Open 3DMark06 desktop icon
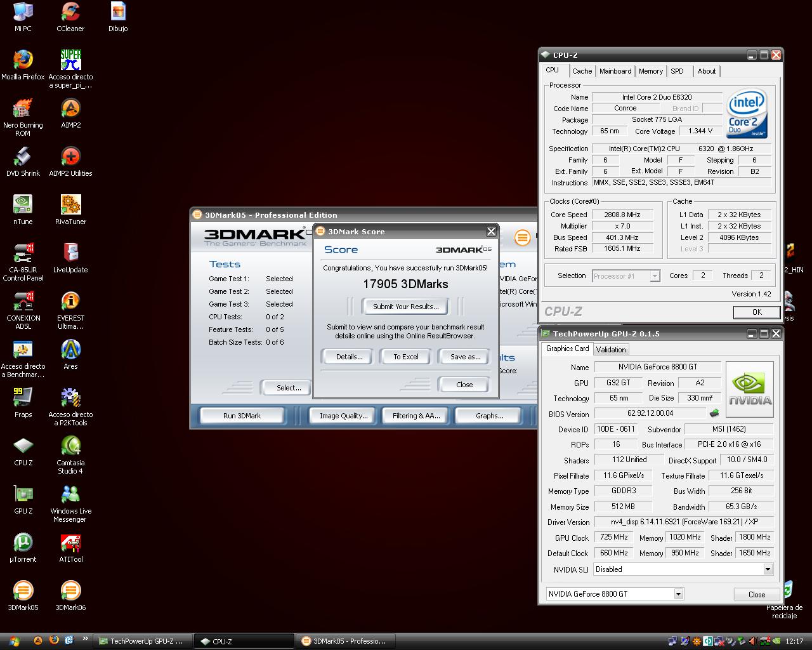Viewport: 812px width, 650px height. [x=70, y=595]
